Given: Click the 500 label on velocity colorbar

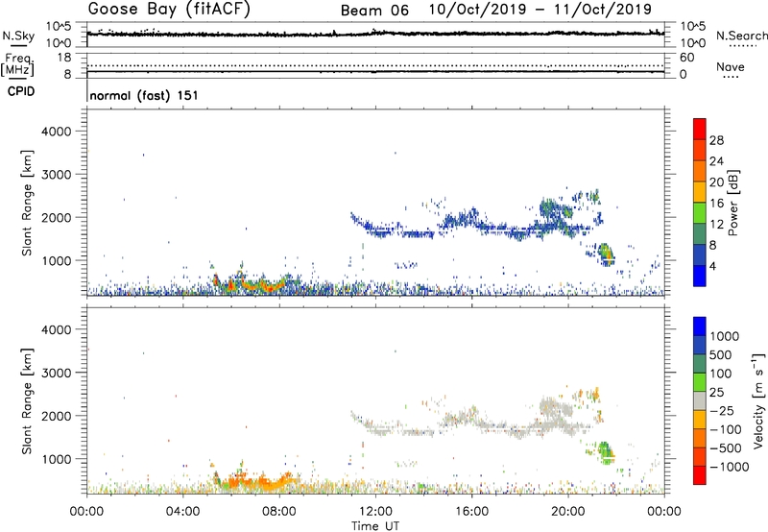Looking at the screenshot, I should 721,354.
